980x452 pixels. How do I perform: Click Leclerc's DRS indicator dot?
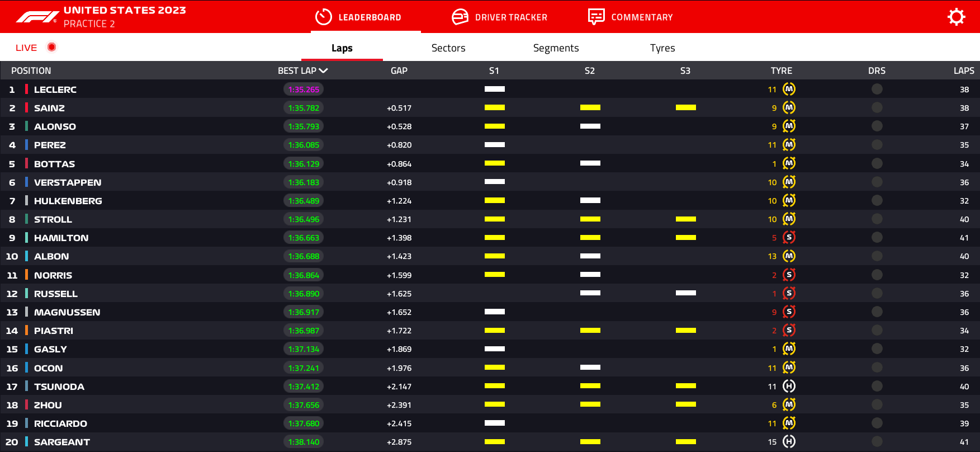click(x=877, y=89)
